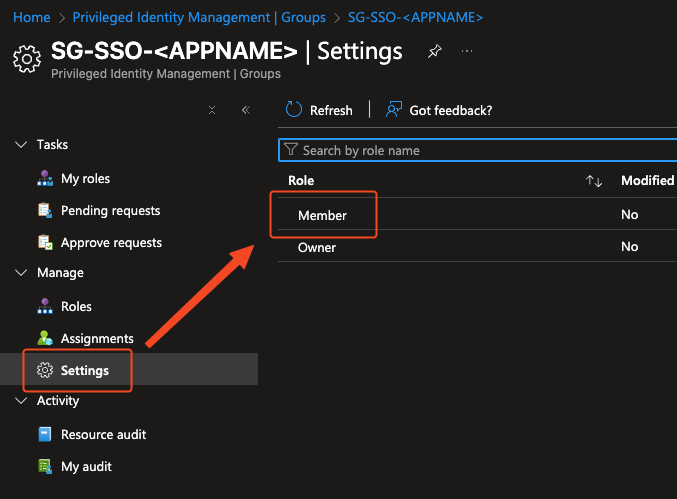Click the Pending requests icon
This screenshot has width=677, height=499.
[44, 211]
